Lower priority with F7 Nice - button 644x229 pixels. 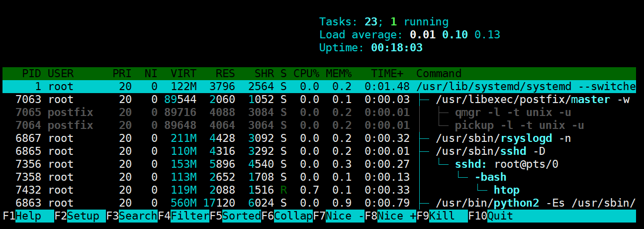click(339, 216)
